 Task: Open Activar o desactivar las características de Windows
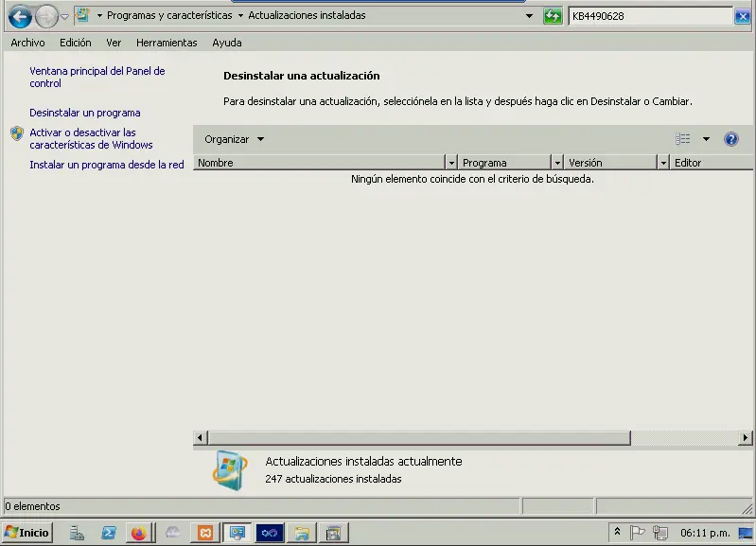coord(91,139)
